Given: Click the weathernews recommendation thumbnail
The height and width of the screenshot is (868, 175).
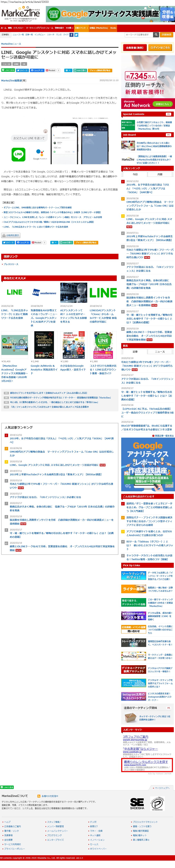Looking at the screenshot, I should click(44, 292).
